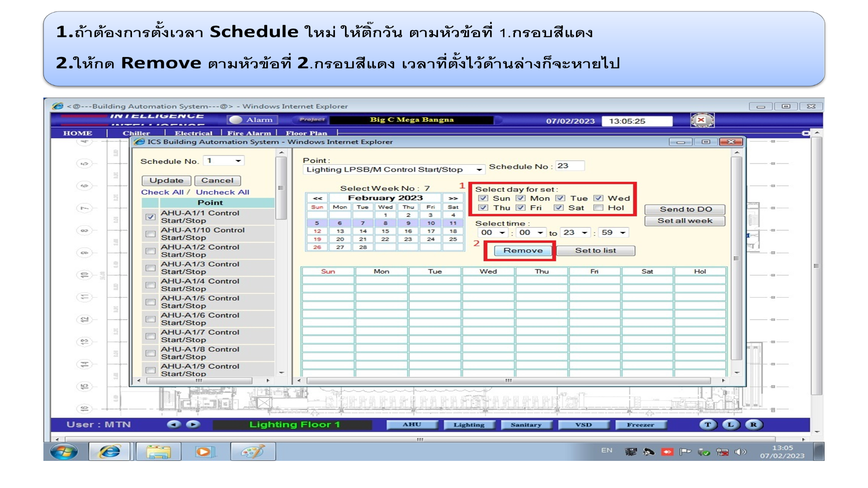Viewport: 868px width, 488px height.
Task: Toggle the Tue day checkbox
Action: tap(561, 198)
